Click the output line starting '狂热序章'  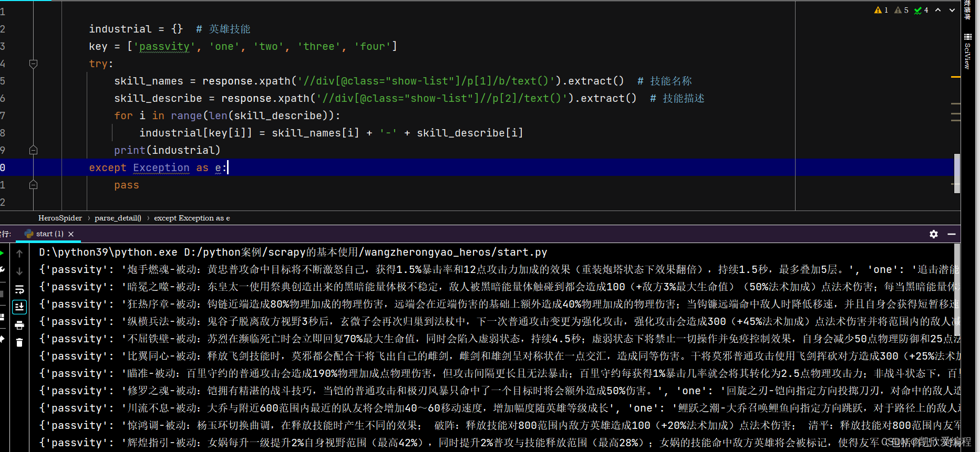coord(499,304)
